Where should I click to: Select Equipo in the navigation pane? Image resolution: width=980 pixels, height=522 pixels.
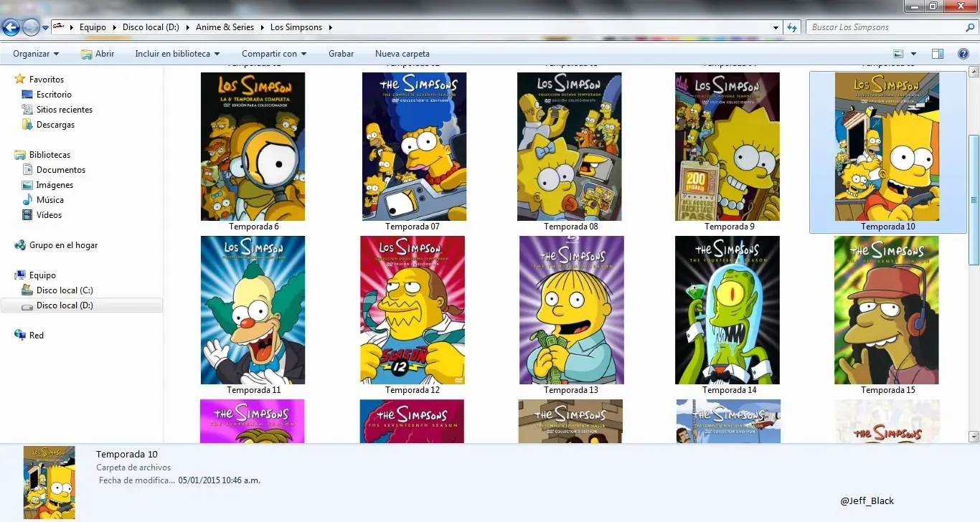(x=42, y=275)
